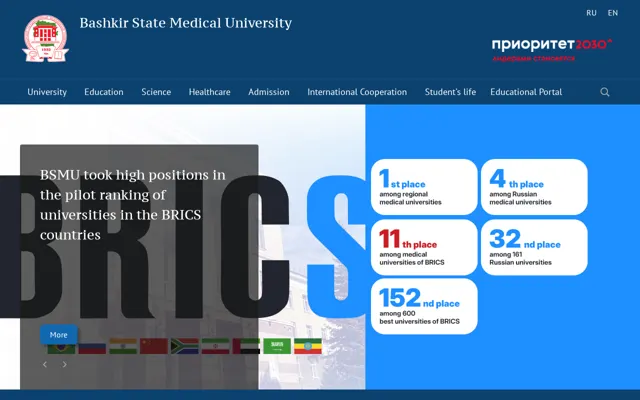The width and height of the screenshot is (640, 400).
Task: Go to previous slide with left arrow
Action: click(45, 364)
